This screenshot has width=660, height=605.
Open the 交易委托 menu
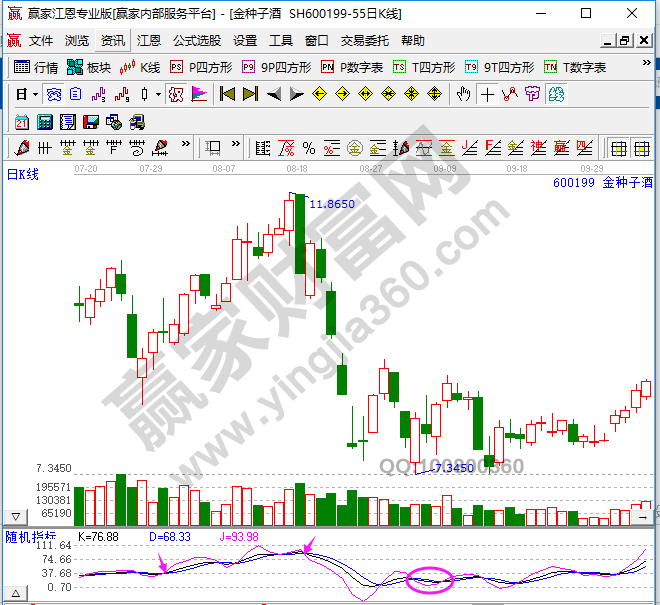[365, 41]
